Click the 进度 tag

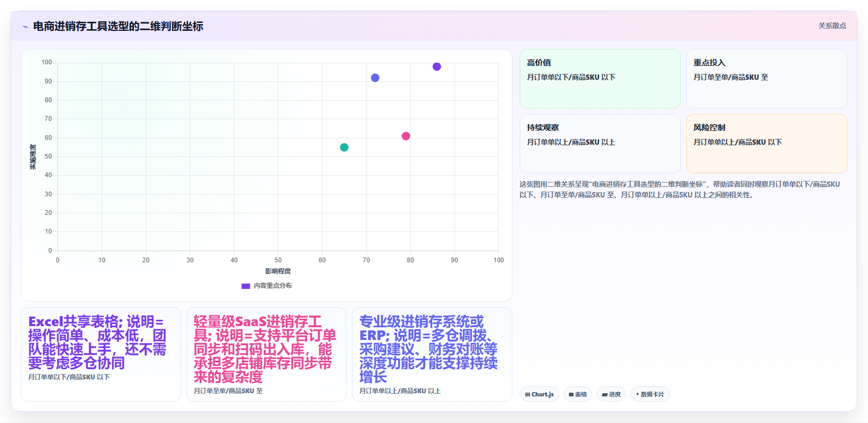[611, 394]
